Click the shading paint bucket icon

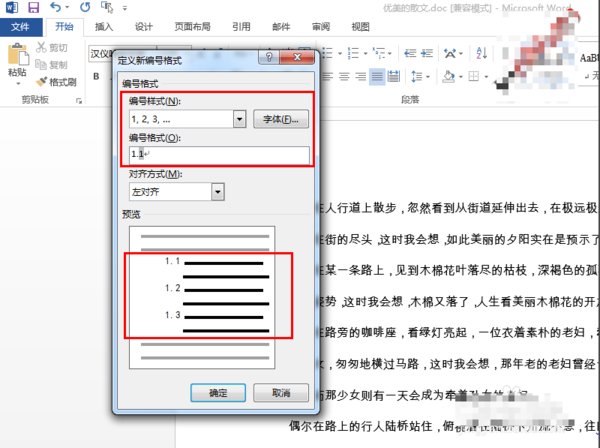[448, 77]
